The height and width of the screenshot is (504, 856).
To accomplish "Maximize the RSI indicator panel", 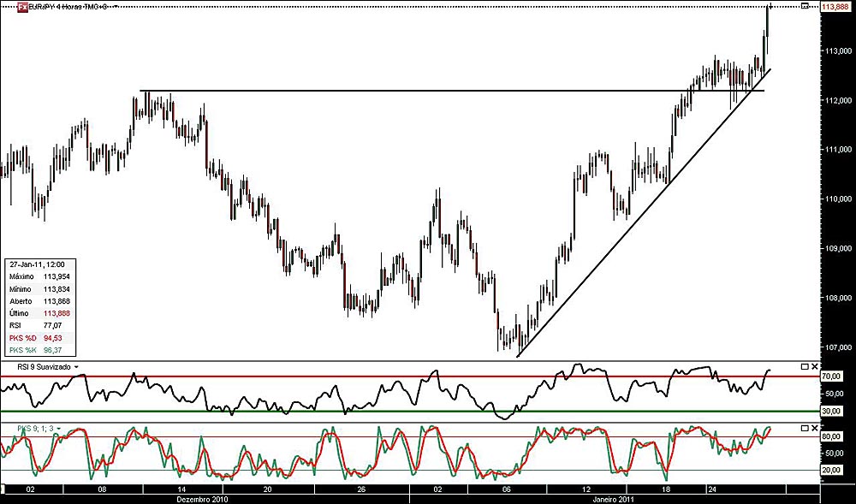I will tap(805, 366).
